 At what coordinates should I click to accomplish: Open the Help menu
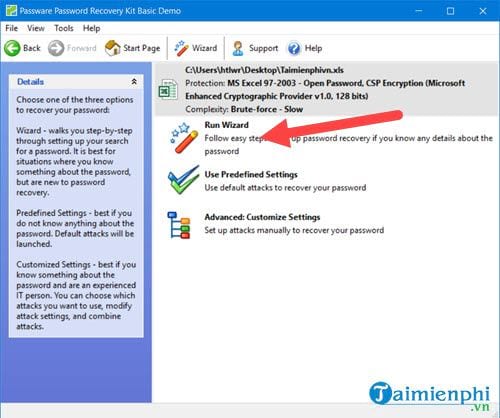91,28
